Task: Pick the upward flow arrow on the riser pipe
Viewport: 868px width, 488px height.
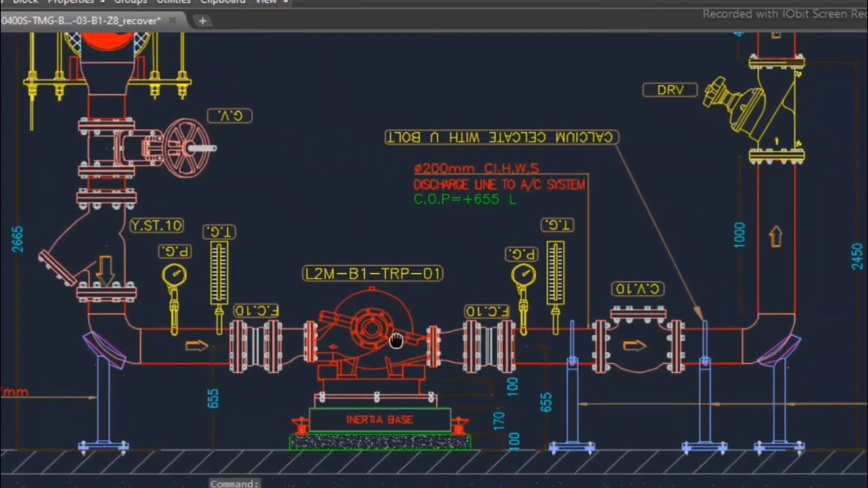Action: point(776,237)
